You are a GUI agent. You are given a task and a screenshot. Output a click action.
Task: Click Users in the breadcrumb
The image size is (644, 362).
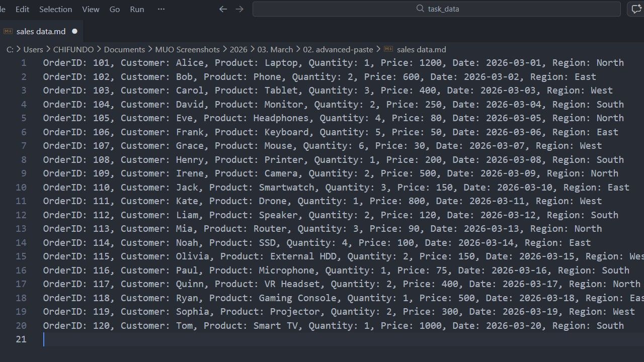(x=33, y=49)
